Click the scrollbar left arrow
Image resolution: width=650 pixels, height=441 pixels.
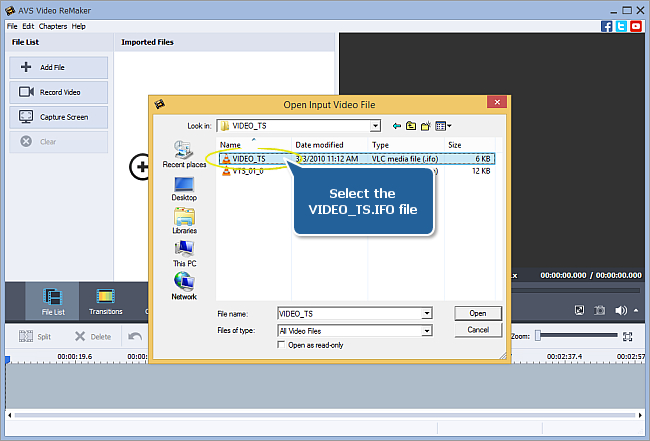tap(10, 414)
